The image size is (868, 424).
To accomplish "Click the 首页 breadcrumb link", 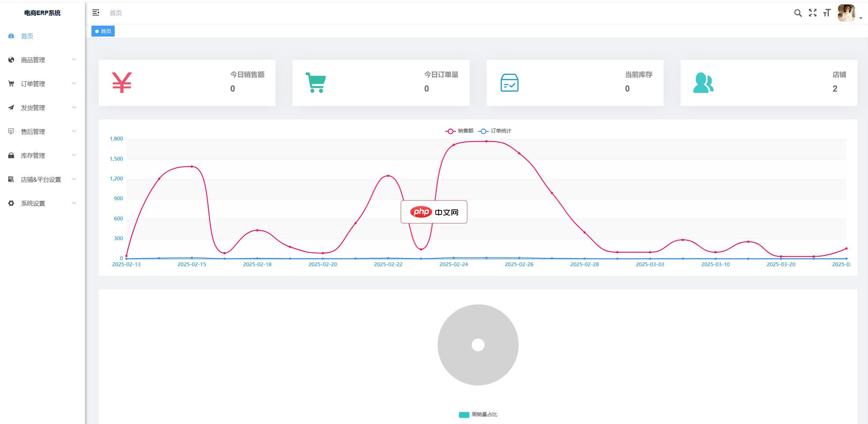I will 116,13.
